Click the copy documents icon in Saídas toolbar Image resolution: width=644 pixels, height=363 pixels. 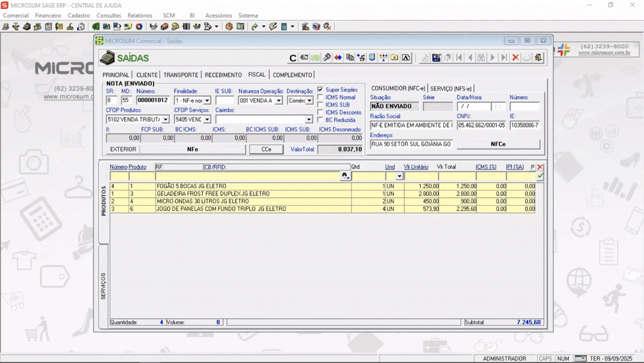(350, 58)
